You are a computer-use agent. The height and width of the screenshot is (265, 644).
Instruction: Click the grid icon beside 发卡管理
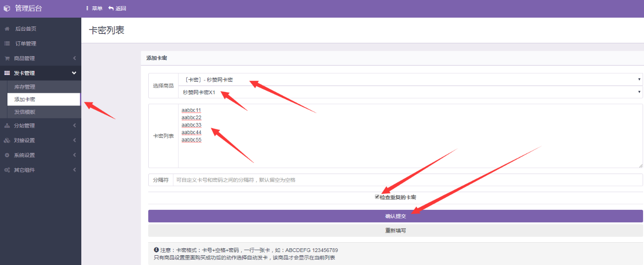tap(7, 73)
